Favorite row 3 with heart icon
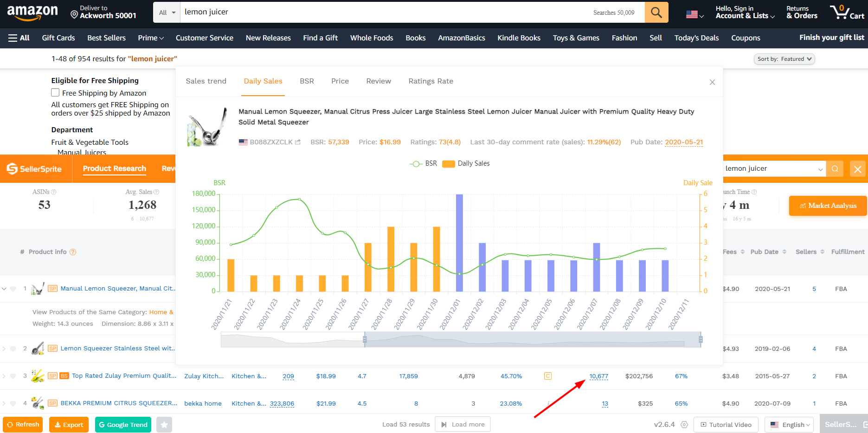 pos(13,376)
